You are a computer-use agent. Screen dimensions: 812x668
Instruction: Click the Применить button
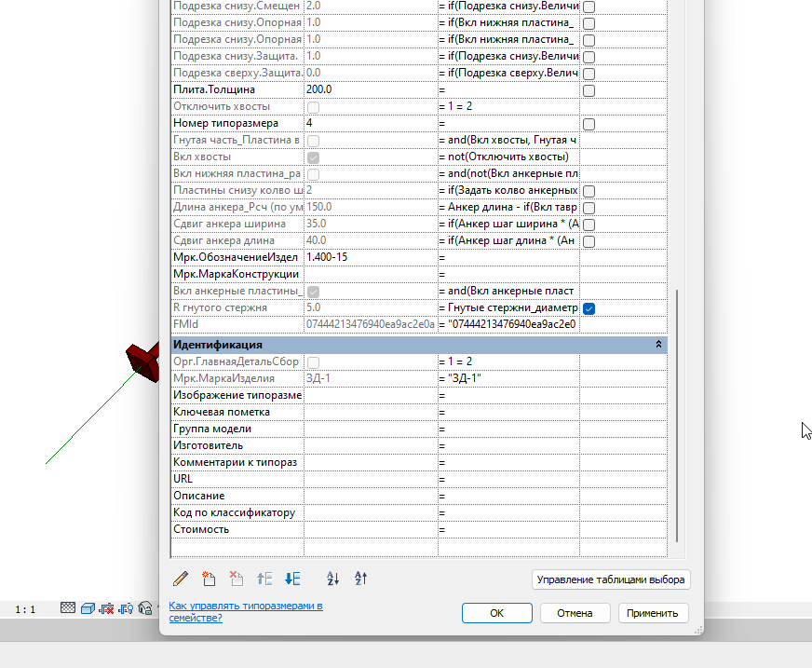[x=653, y=613]
